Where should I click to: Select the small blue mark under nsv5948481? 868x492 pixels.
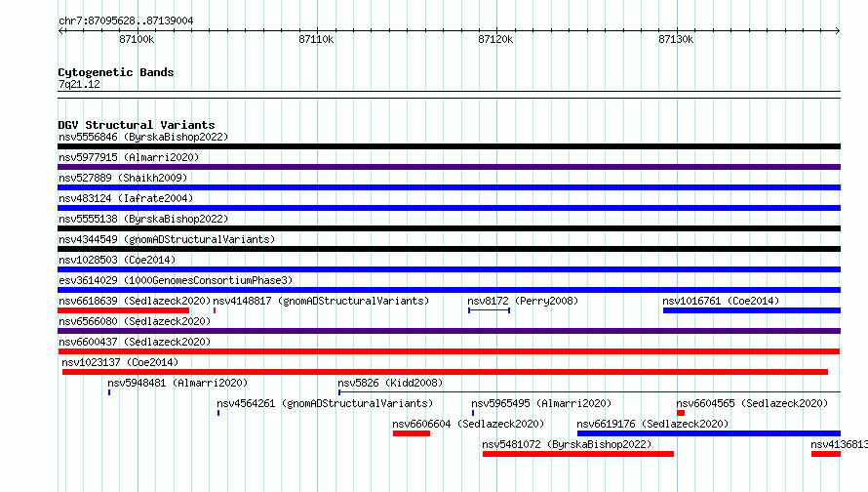[109, 392]
